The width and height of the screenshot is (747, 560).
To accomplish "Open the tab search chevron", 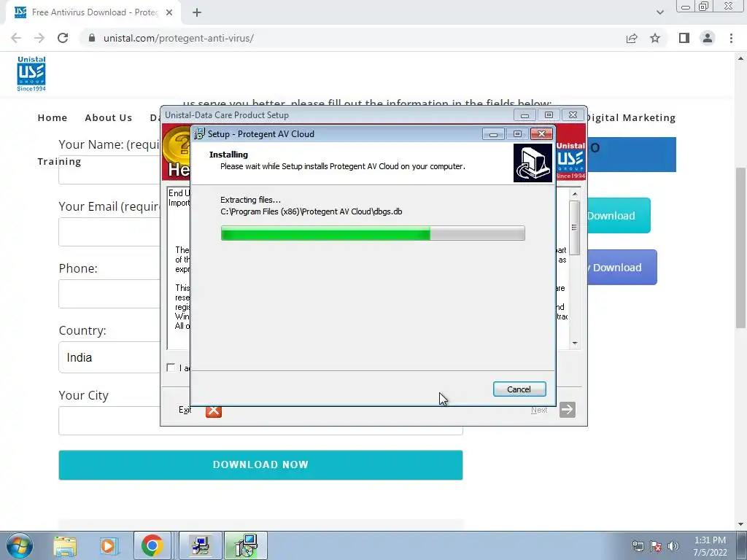I will [659, 12].
